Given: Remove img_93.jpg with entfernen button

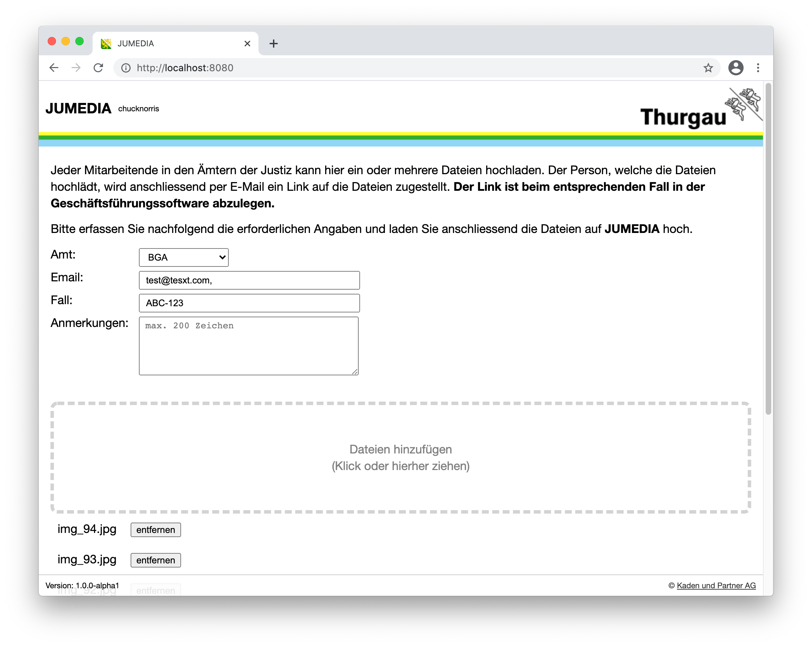Looking at the screenshot, I should [x=155, y=560].
